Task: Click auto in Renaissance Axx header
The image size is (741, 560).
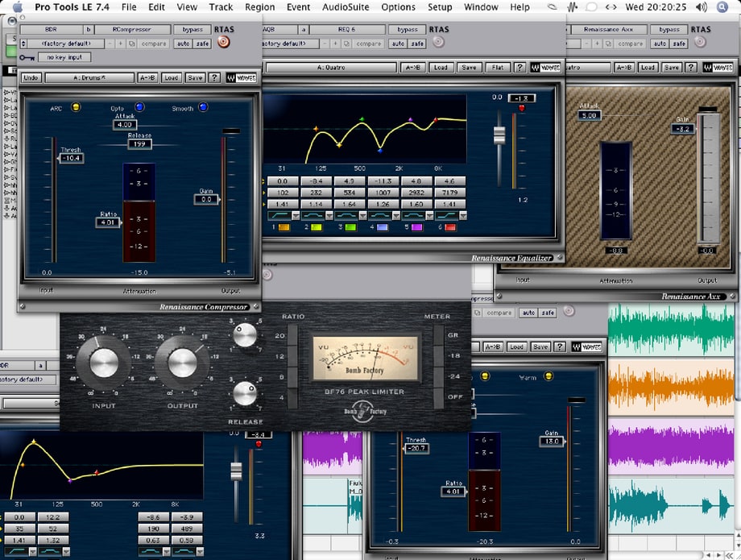Action: click(x=660, y=44)
